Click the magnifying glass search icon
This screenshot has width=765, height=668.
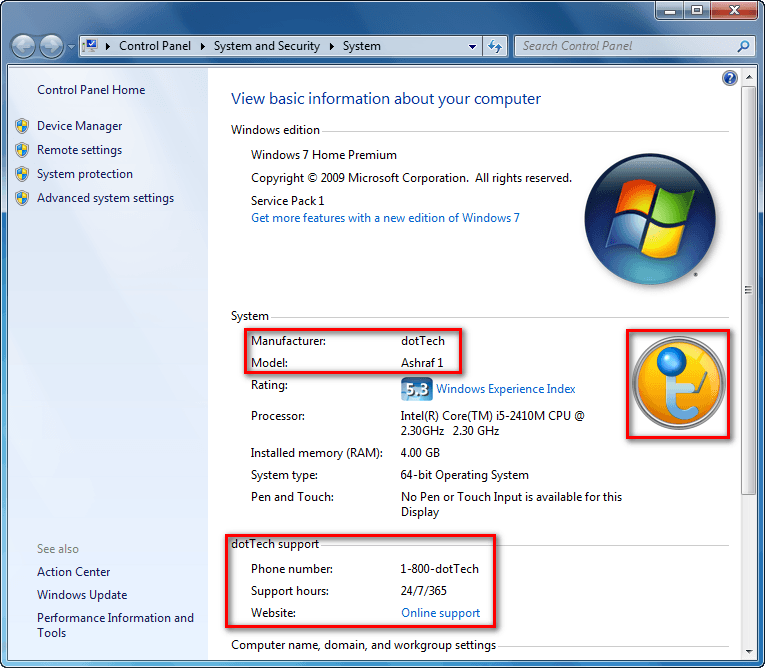[743, 46]
